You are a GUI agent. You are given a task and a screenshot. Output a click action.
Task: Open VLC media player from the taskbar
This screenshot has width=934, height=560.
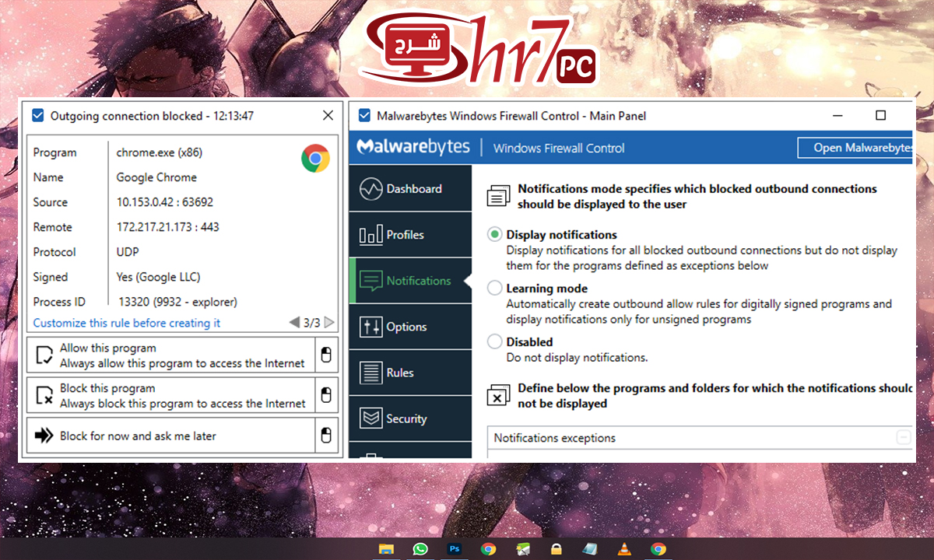(x=624, y=549)
